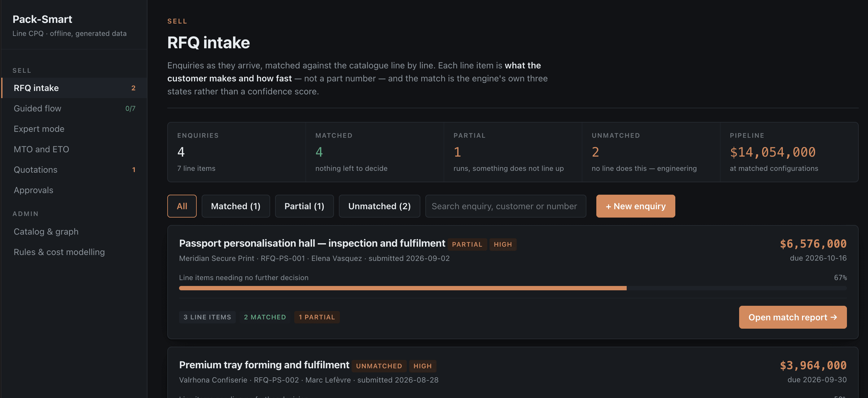Click Passport personalisation hall enquiry title
Screen dimensions: 868x398
312,243
